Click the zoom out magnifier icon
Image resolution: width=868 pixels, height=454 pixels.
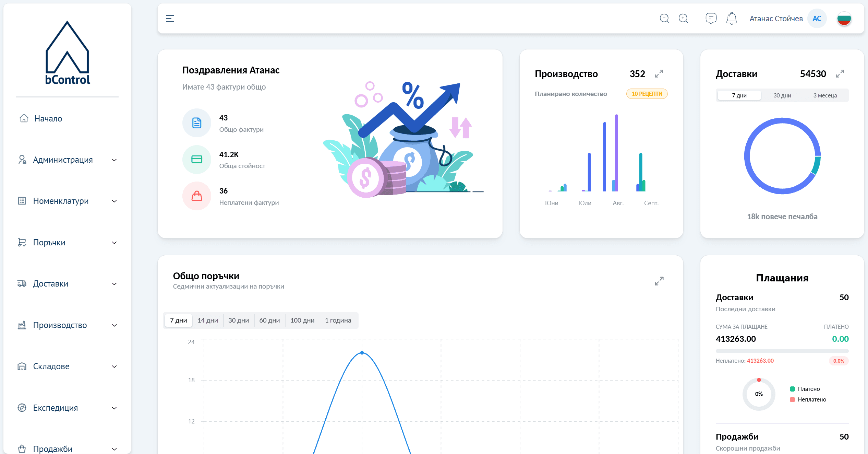coord(664,19)
